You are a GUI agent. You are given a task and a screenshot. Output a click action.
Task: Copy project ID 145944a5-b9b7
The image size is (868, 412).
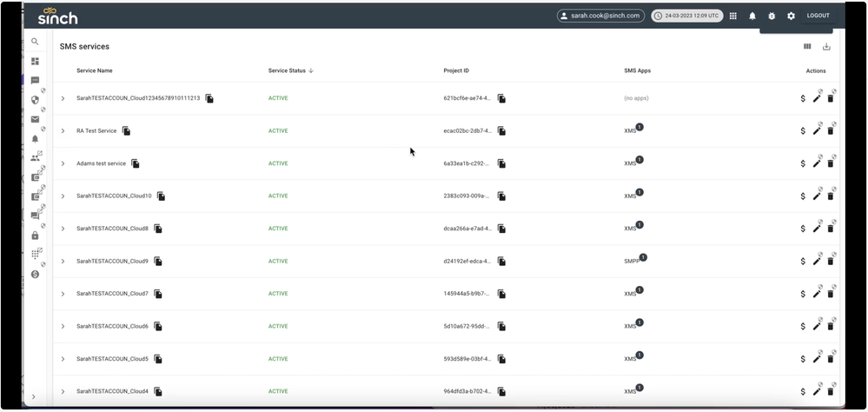coord(501,294)
